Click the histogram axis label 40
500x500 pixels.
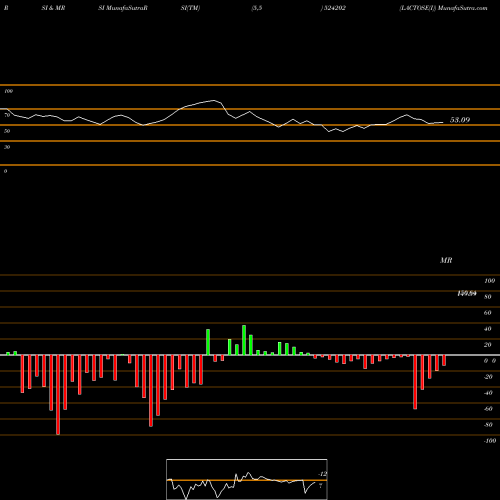[488, 329]
